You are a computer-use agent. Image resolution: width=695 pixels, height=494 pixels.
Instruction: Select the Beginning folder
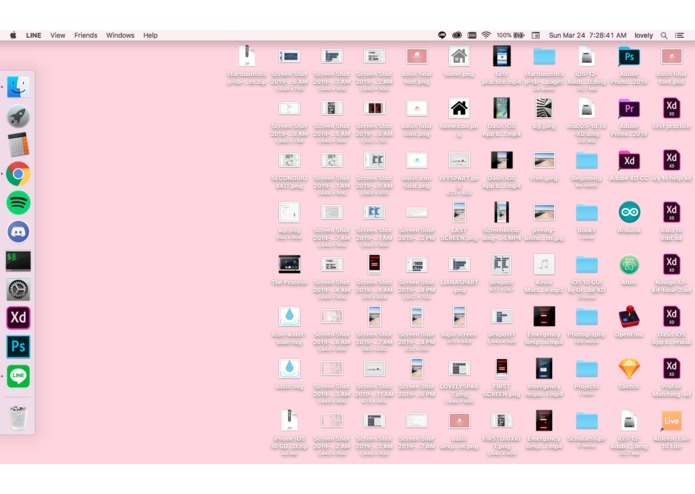(x=586, y=160)
